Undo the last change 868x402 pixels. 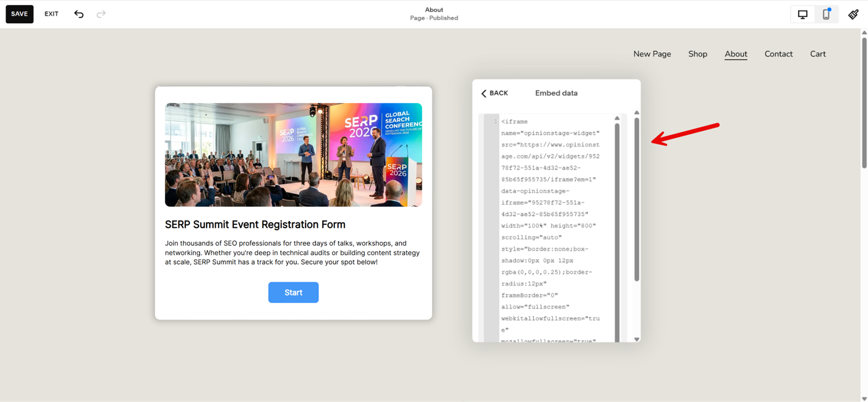click(x=79, y=14)
